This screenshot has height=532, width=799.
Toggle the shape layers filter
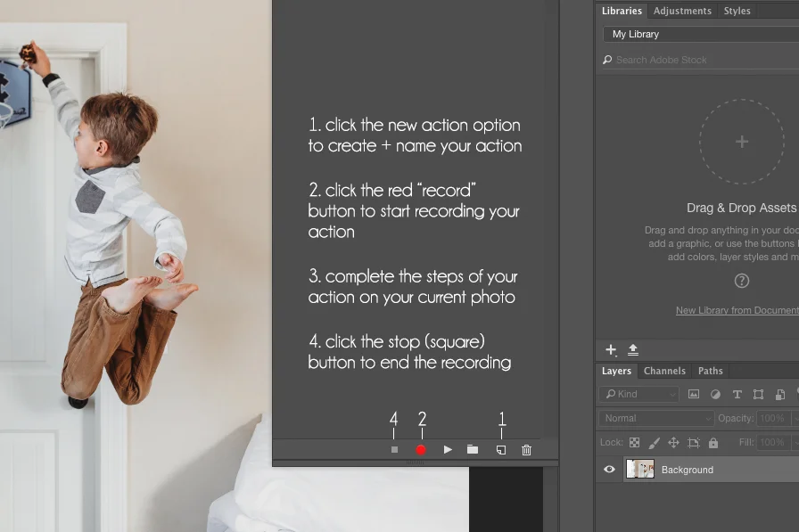click(x=758, y=394)
